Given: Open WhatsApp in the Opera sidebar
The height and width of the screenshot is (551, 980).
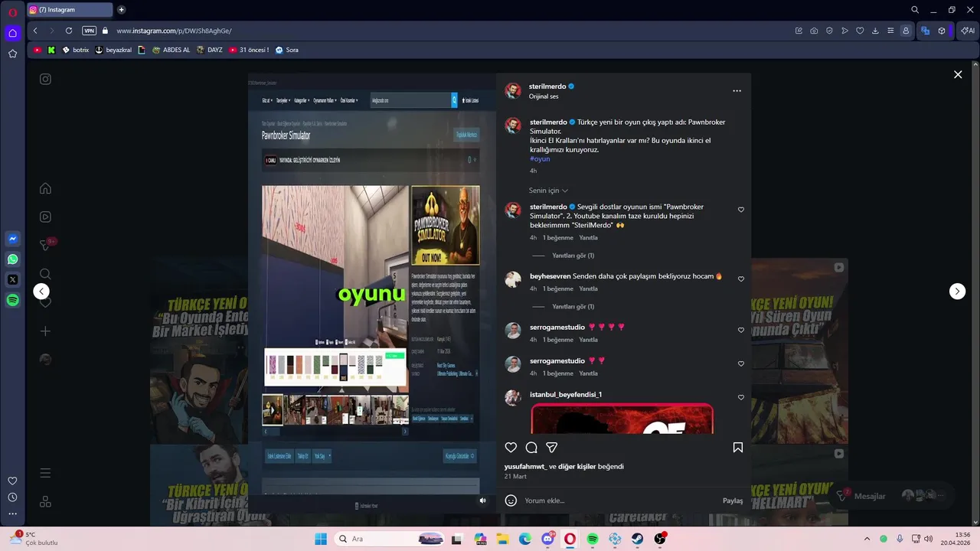Looking at the screenshot, I should point(12,259).
